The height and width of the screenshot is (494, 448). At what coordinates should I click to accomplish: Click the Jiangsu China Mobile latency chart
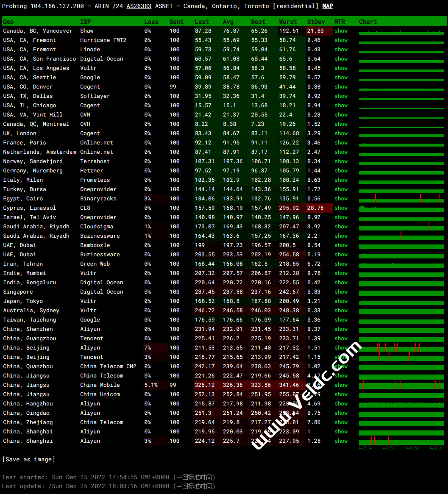point(401,385)
